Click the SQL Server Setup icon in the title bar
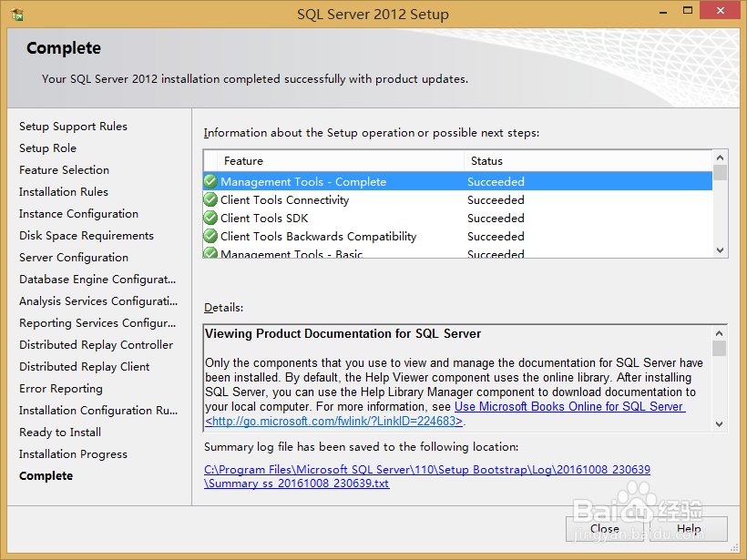Image resolution: width=747 pixels, height=560 pixels. (x=17, y=14)
